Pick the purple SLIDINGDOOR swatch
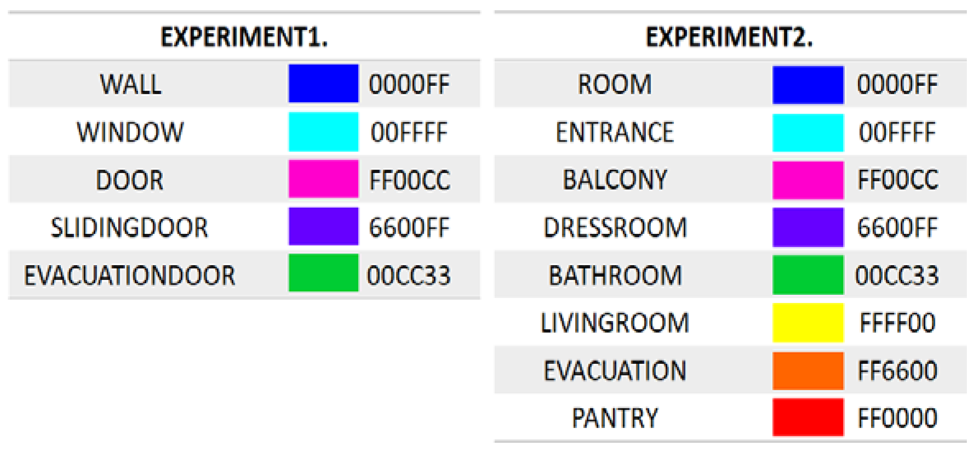Image resolution: width=980 pixels, height=453 pixels. click(323, 226)
